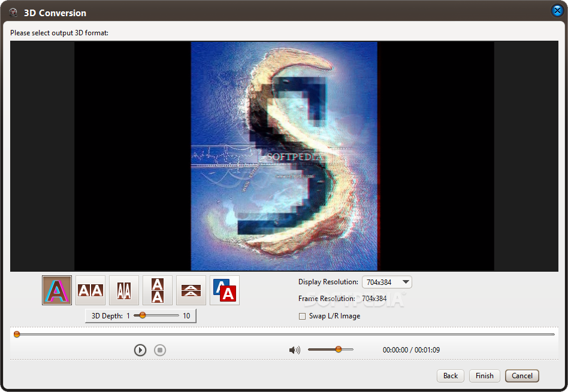This screenshot has width=568, height=392.
Task: Click the playback seek bar handle
Action: (17, 334)
